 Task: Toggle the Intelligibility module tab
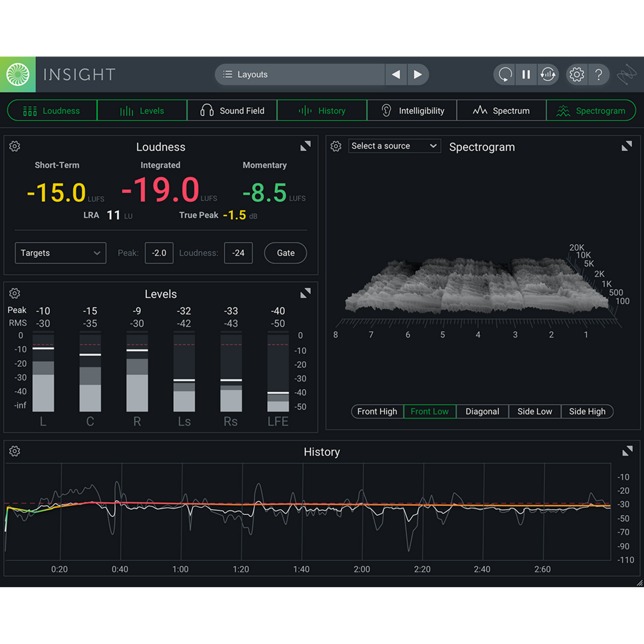[x=412, y=111]
